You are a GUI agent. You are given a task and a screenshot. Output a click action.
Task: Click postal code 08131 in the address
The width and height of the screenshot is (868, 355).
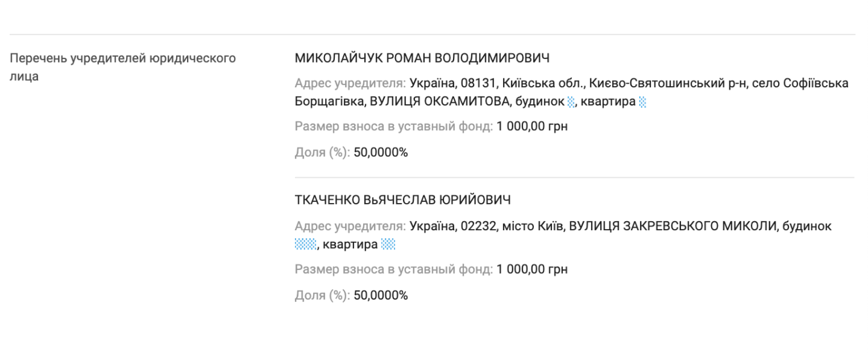[x=475, y=83]
